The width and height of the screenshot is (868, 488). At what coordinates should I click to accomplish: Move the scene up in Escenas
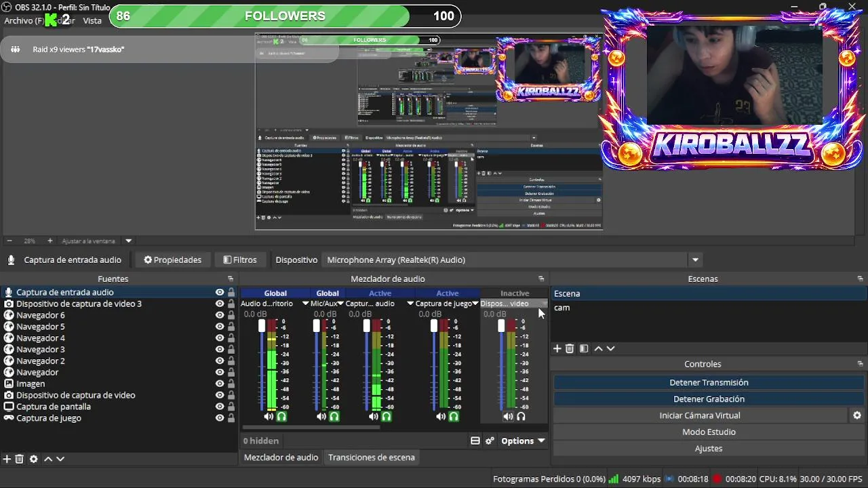(598, 348)
